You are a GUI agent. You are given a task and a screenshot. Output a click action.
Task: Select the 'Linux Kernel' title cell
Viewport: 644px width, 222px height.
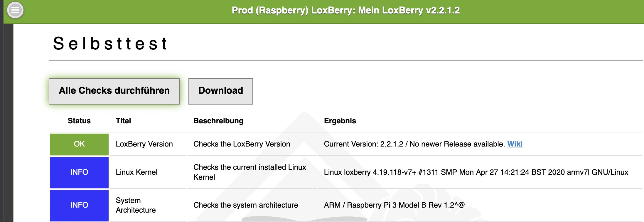click(136, 172)
